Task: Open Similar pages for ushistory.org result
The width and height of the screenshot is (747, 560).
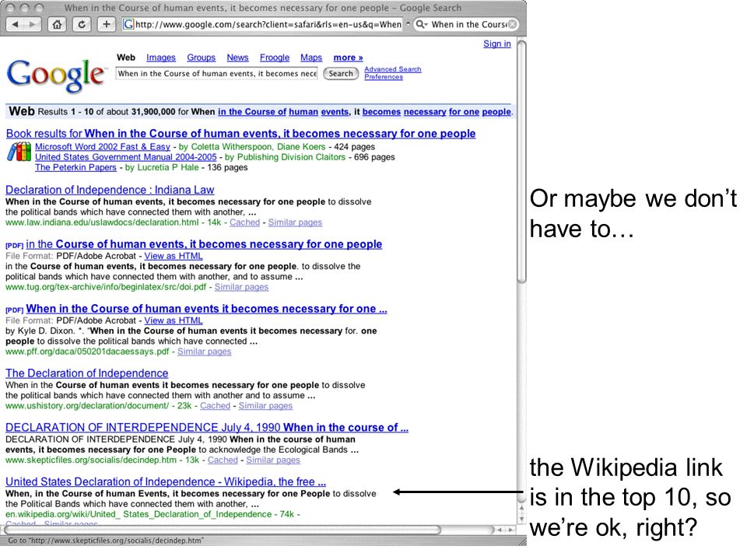Action: coord(265,406)
